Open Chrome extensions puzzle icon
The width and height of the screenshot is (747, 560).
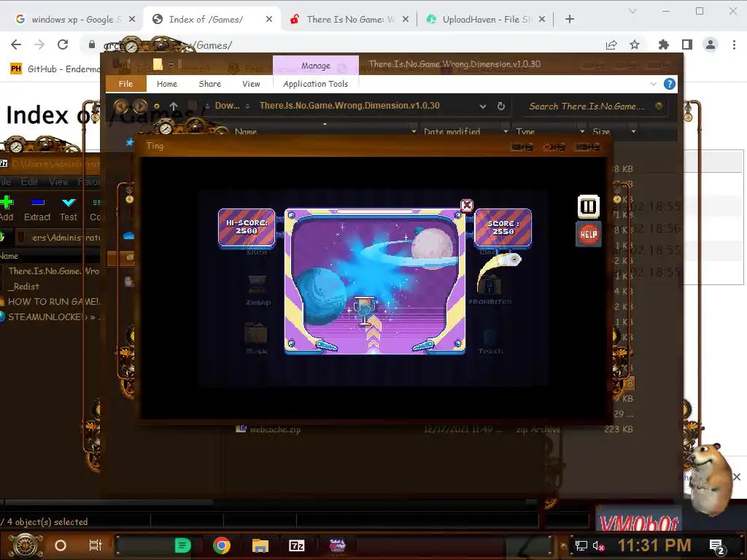point(663,44)
